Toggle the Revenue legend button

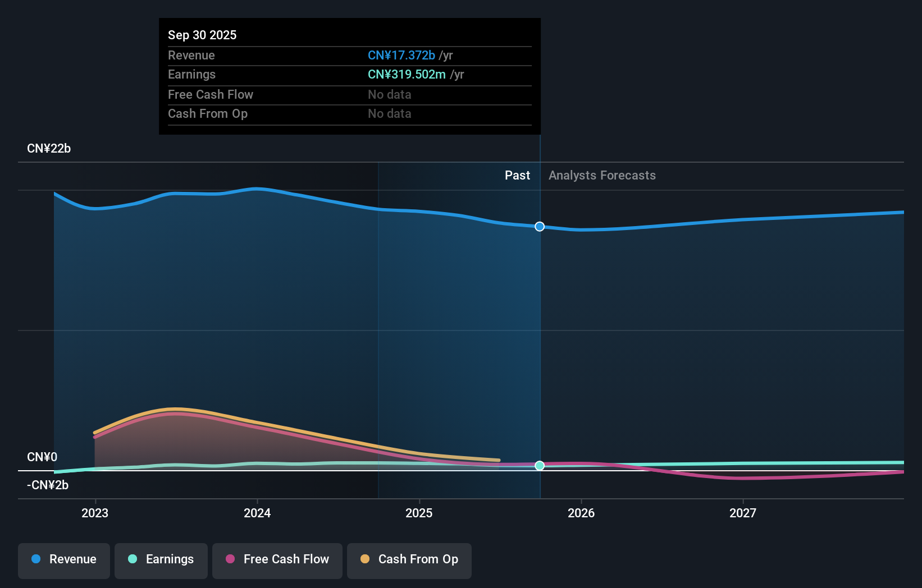pos(64,561)
